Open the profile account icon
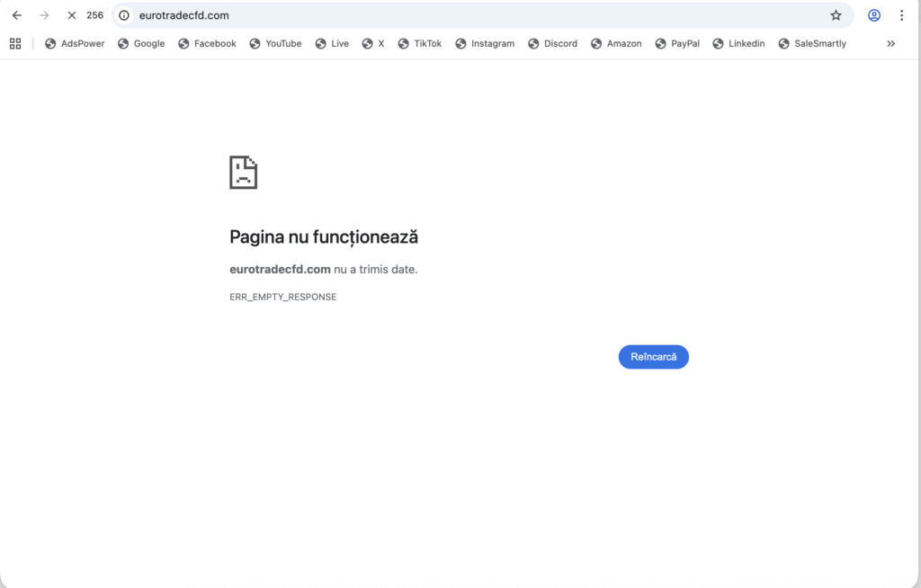 (x=873, y=15)
